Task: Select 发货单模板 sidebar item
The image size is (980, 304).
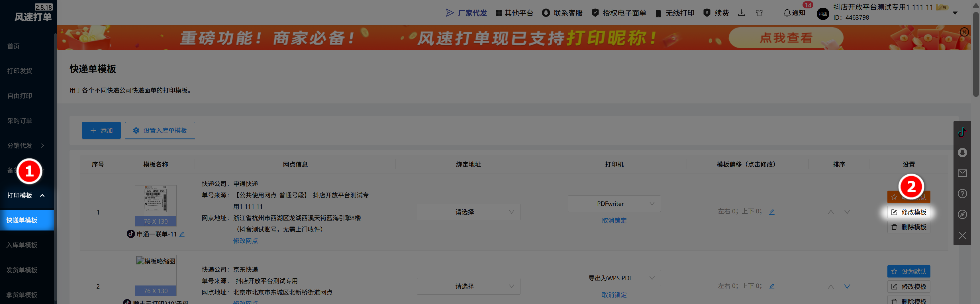Action: point(22,270)
